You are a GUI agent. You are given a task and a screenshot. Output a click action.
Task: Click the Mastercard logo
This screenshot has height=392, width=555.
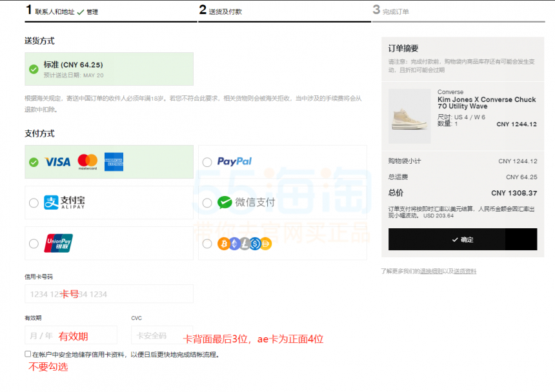click(87, 162)
